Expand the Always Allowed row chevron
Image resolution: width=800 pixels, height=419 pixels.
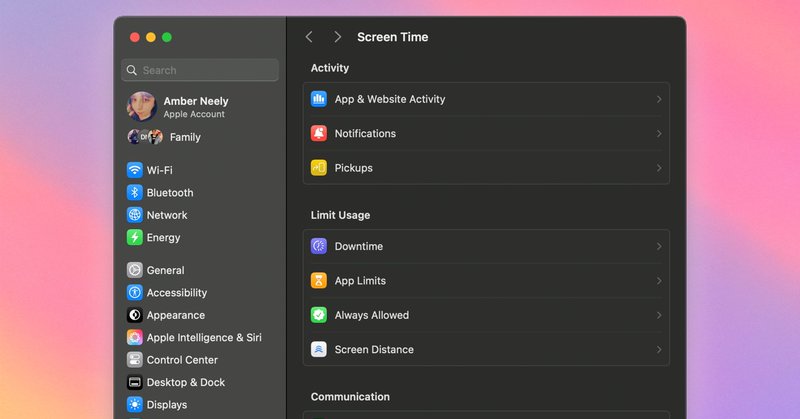659,315
